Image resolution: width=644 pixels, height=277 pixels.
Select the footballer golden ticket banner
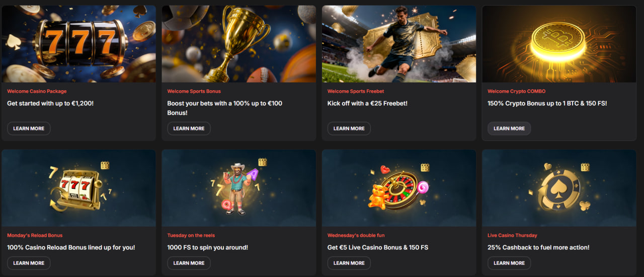pos(399,44)
